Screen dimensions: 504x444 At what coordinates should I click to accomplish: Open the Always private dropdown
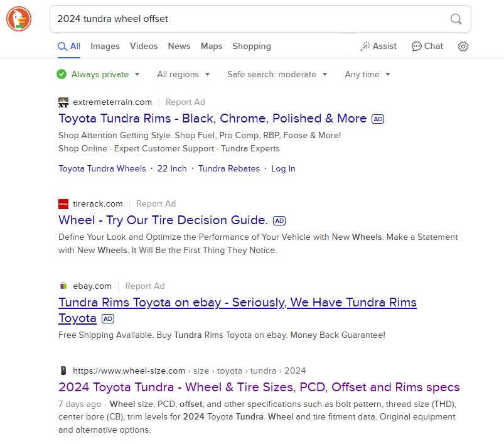click(x=98, y=74)
